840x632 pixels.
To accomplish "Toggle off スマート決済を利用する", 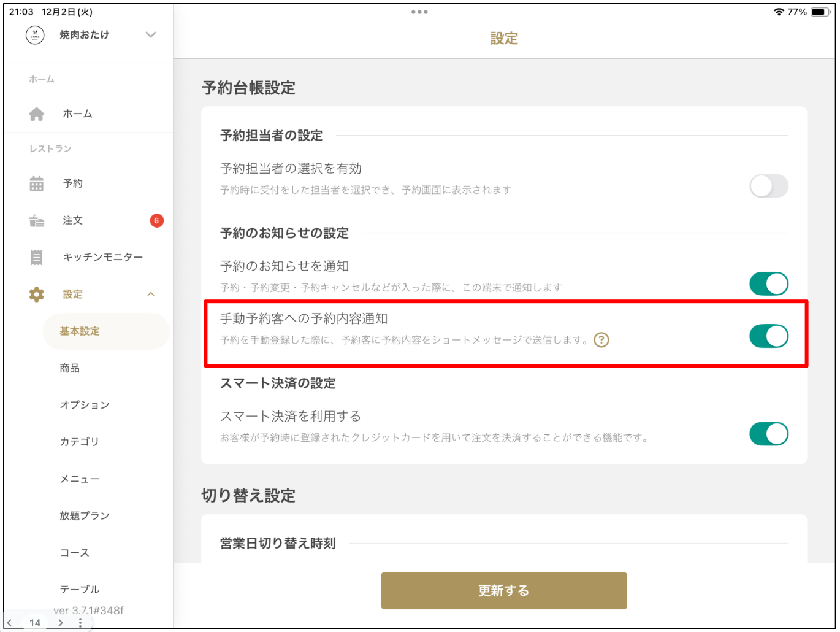I will tap(769, 434).
